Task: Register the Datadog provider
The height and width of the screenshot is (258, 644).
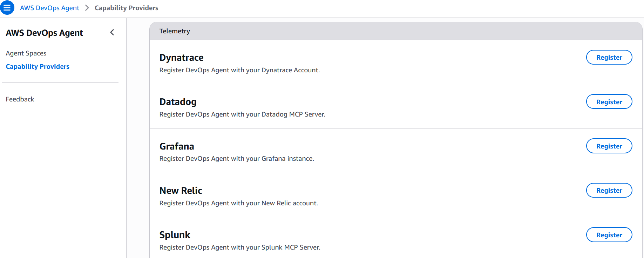Action: [x=609, y=102]
